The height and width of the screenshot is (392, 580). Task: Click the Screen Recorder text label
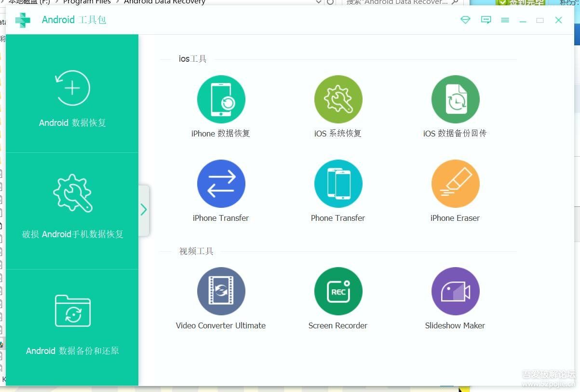tap(338, 325)
